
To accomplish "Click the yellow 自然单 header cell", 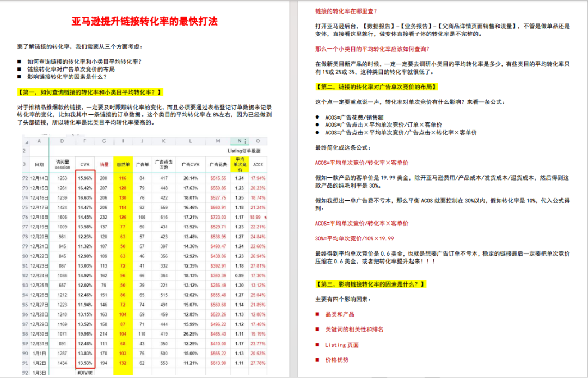I will point(123,164).
